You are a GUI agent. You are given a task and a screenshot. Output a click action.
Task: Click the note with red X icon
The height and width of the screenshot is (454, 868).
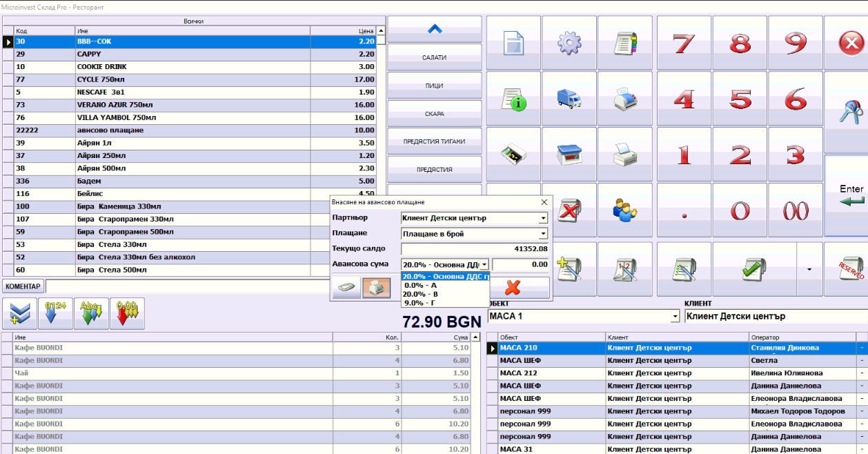pos(569,210)
